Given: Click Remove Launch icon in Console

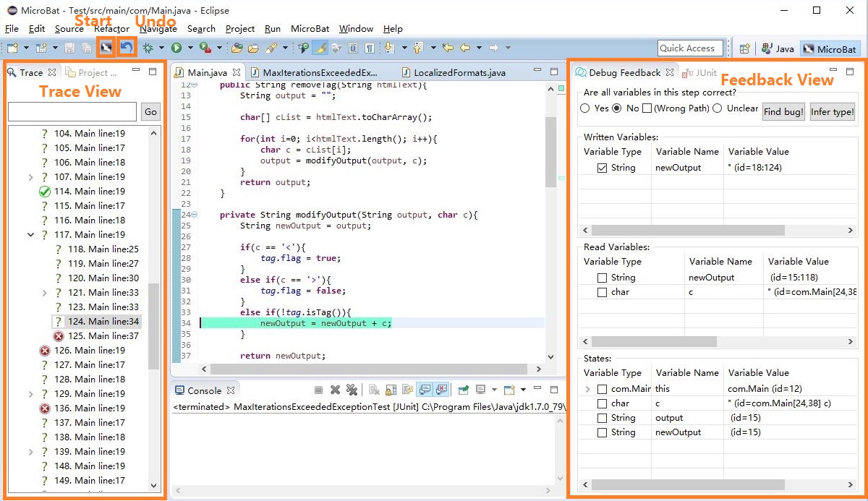Looking at the screenshot, I should (336, 390).
